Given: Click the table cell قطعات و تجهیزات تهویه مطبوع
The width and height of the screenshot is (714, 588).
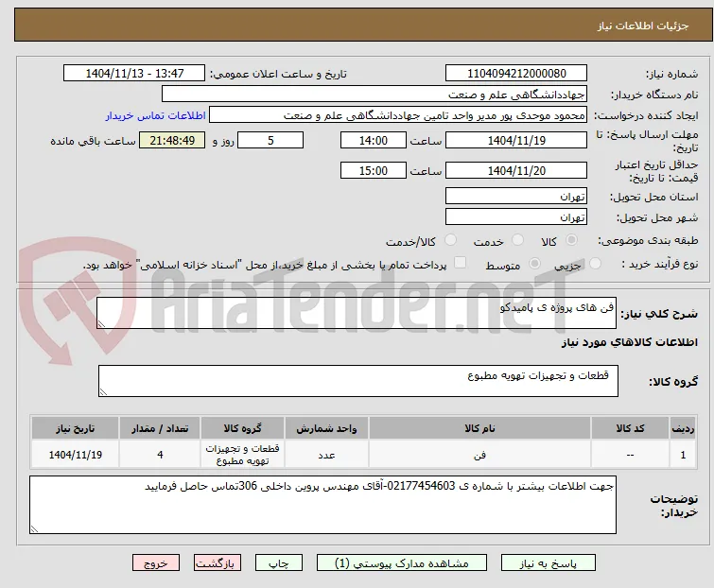Looking at the screenshot, I should (243, 454).
